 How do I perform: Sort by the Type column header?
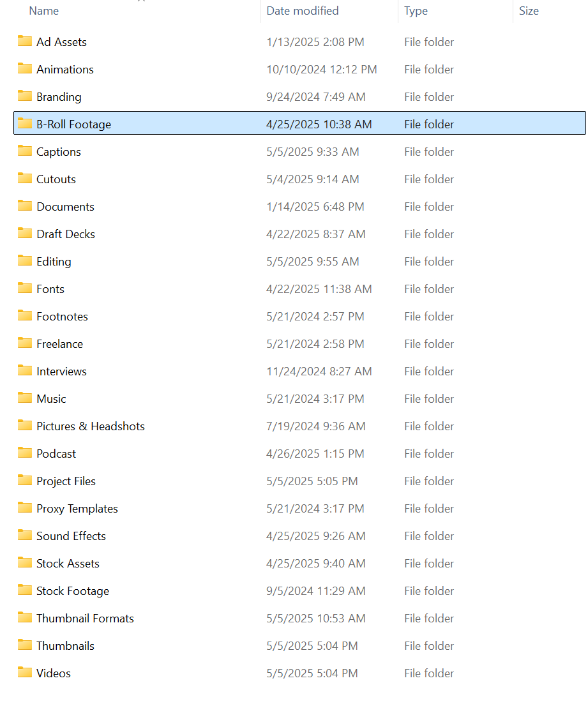(x=416, y=11)
